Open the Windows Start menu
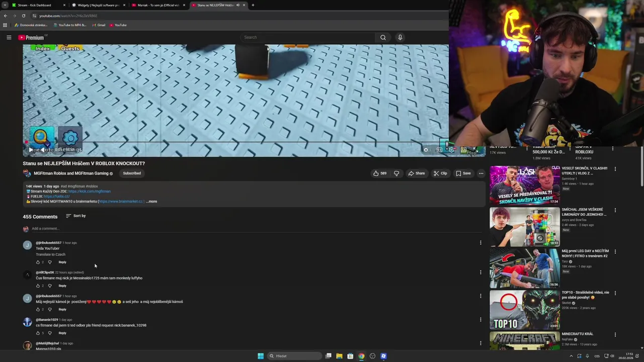The height and width of the screenshot is (362, 644). coord(261,356)
